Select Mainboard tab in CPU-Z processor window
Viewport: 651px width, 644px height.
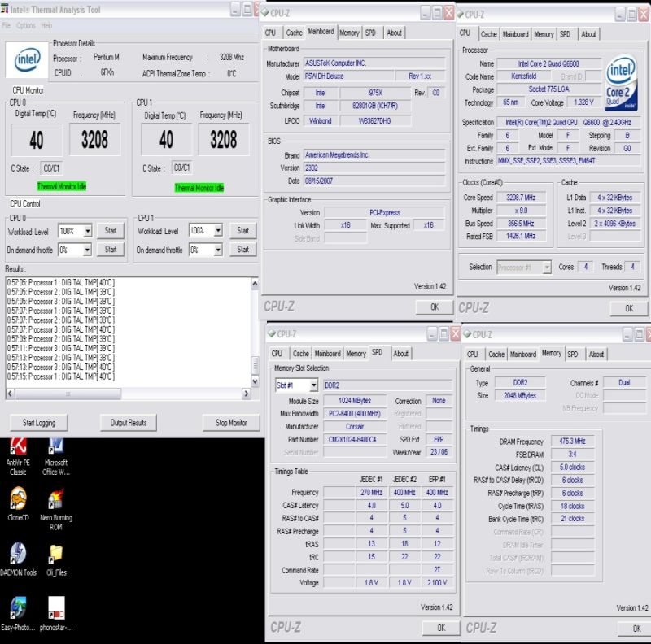coord(515,34)
